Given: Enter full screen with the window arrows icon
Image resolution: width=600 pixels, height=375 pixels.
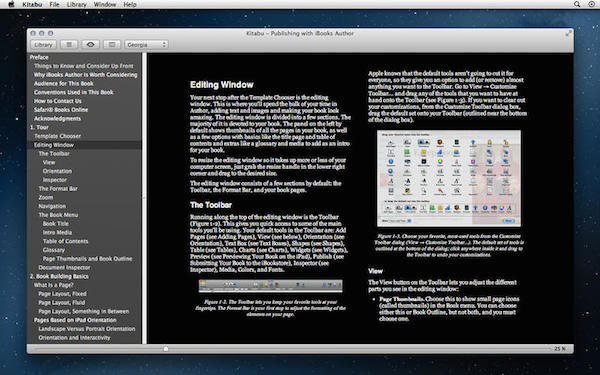Looking at the screenshot, I should click(569, 34).
